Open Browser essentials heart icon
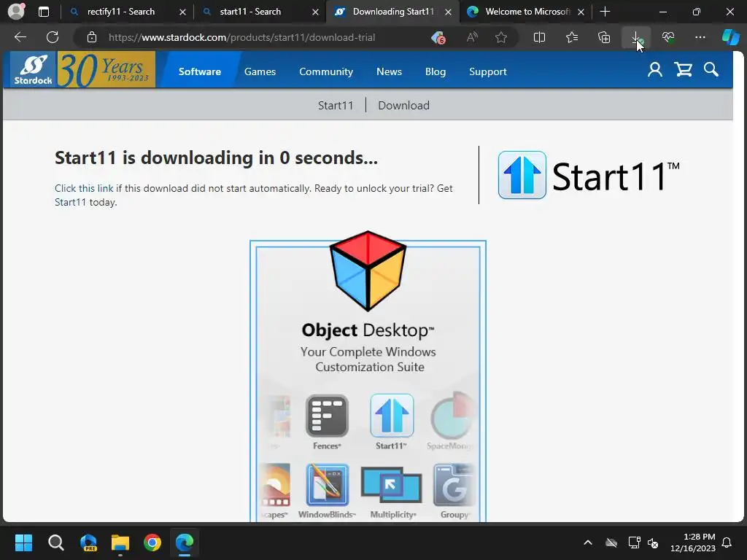Image resolution: width=747 pixels, height=560 pixels. 668,37
